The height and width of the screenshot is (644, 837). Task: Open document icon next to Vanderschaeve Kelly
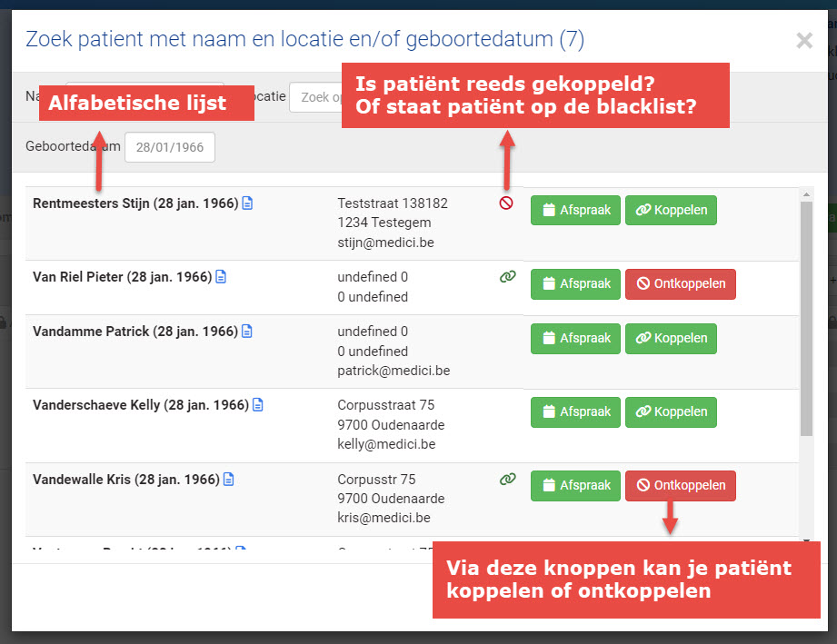click(x=258, y=405)
